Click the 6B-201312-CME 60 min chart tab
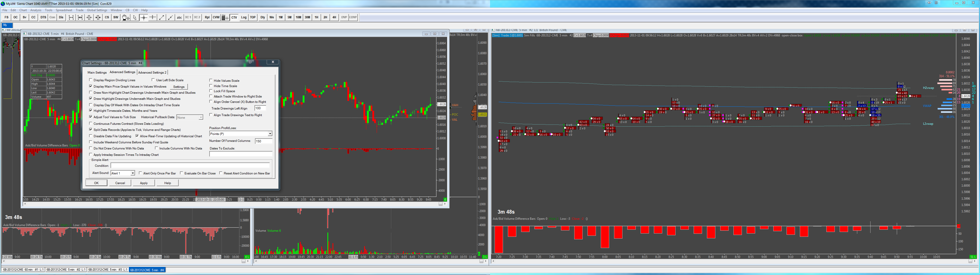The width and height of the screenshot is (980, 275). (x=23, y=270)
